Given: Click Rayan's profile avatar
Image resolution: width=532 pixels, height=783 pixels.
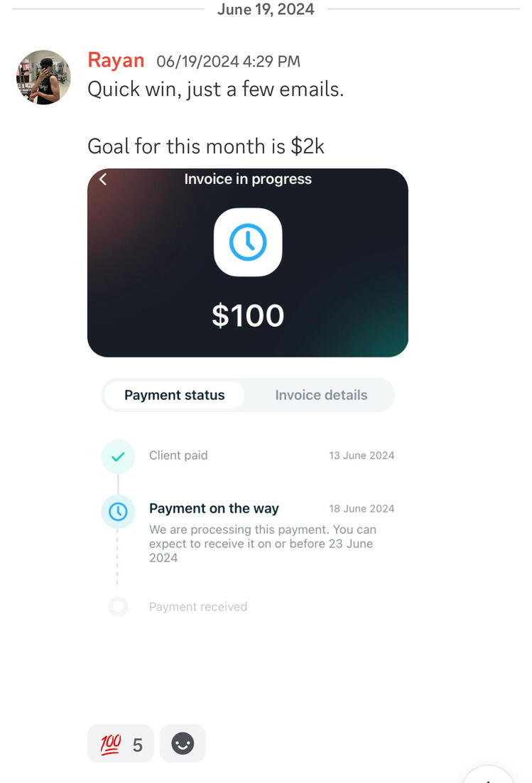Looking at the screenshot, I should coord(43,77).
